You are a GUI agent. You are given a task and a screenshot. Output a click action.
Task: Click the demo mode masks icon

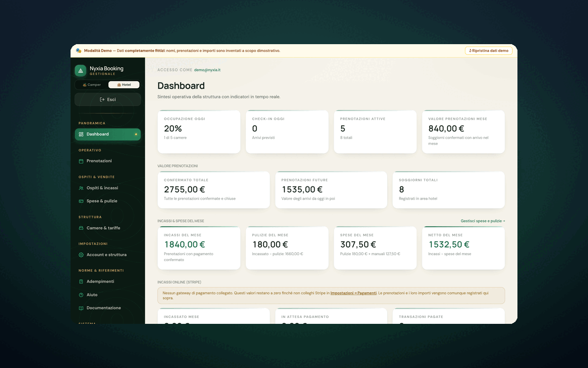tap(78, 51)
